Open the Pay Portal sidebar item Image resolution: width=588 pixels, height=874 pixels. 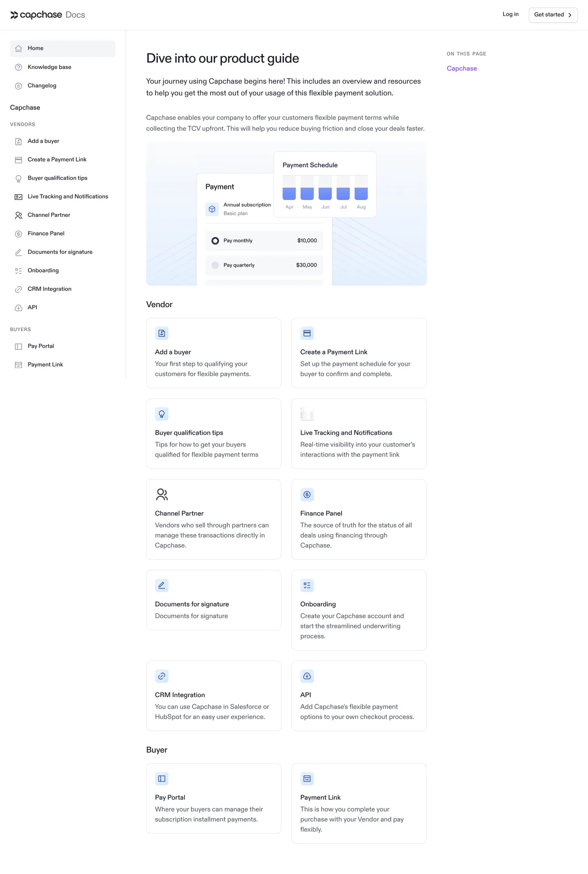click(63, 346)
